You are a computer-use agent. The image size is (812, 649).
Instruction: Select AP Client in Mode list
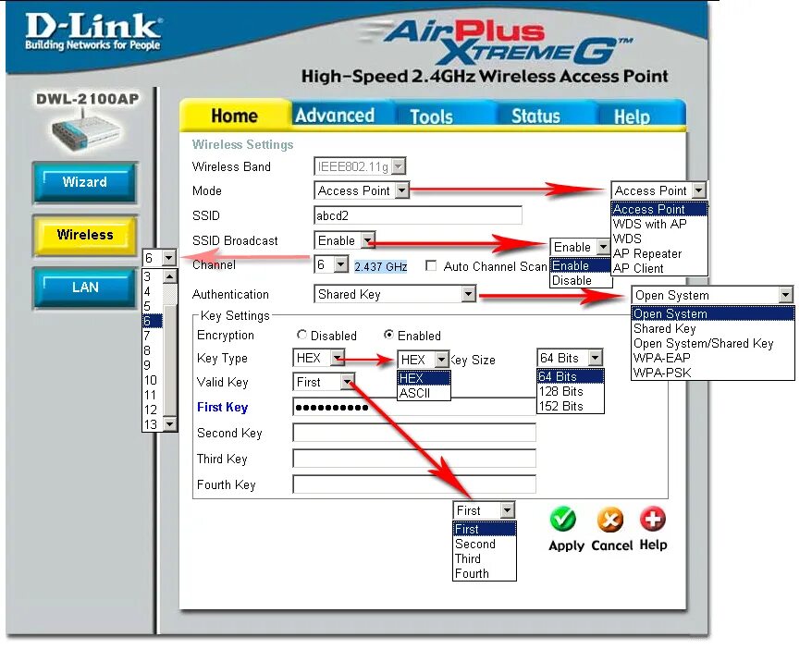658,268
